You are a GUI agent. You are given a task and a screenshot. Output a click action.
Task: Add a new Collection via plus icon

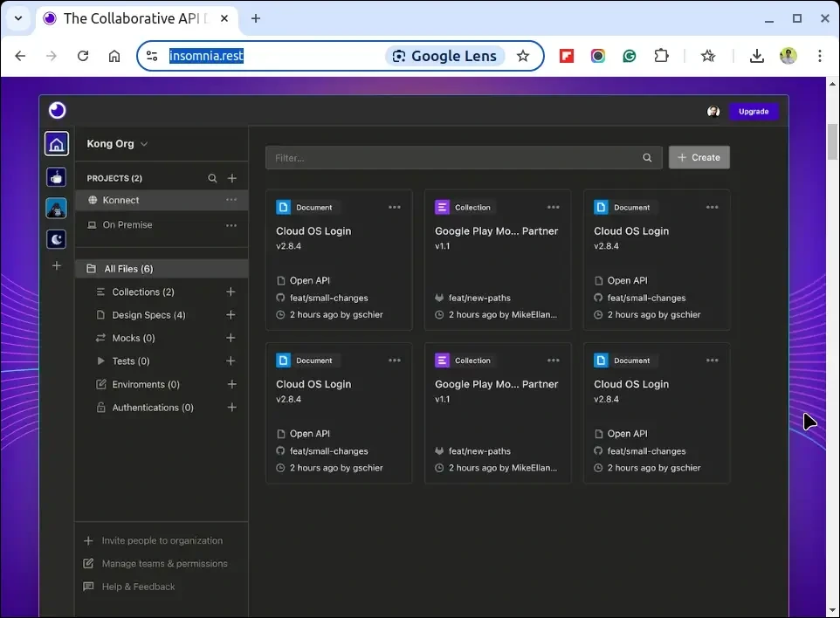[x=231, y=292]
